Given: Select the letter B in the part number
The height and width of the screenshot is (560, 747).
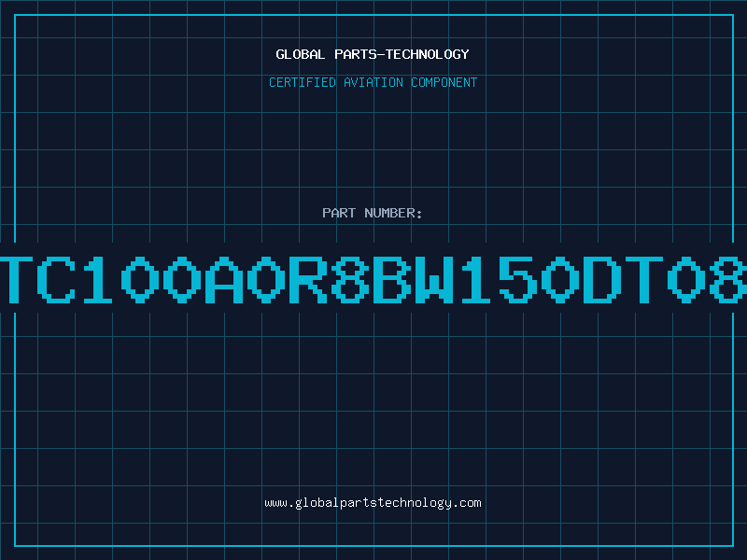Looking at the screenshot, I should click(x=392, y=279).
